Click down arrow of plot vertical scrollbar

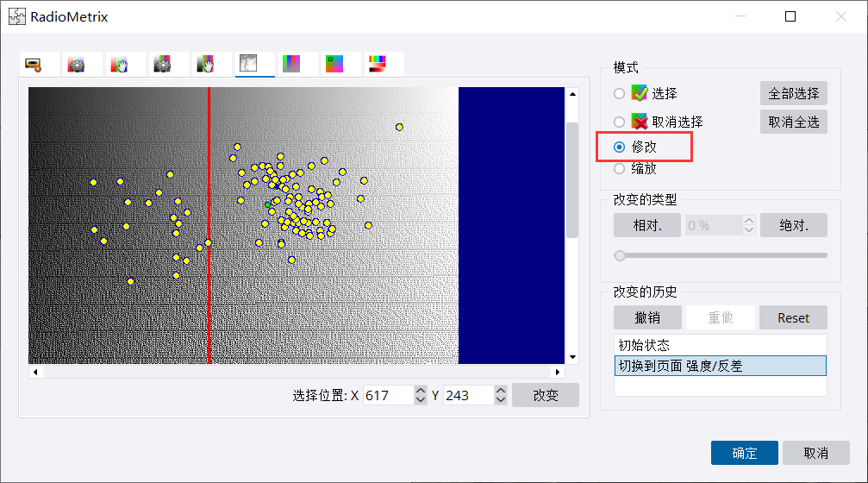coord(571,356)
